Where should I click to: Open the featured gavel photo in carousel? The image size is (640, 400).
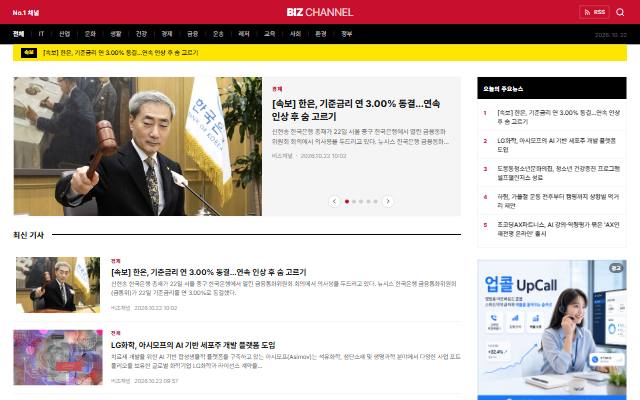tap(138, 146)
